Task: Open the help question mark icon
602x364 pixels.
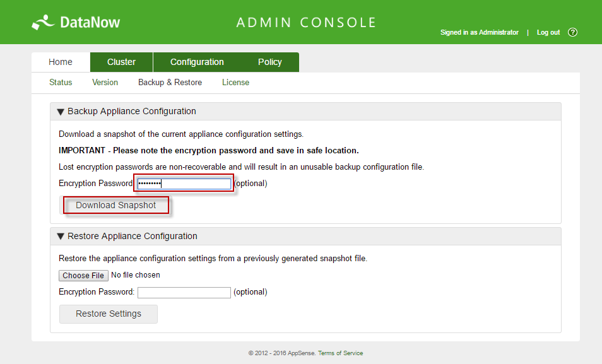Action: point(573,32)
